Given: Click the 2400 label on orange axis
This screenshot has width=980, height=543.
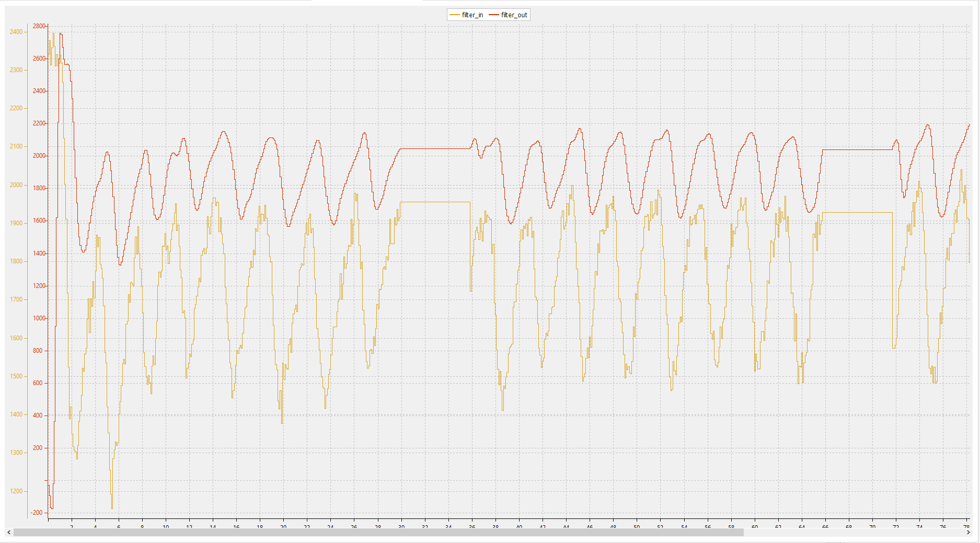Looking at the screenshot, I should tap(16, 32).
